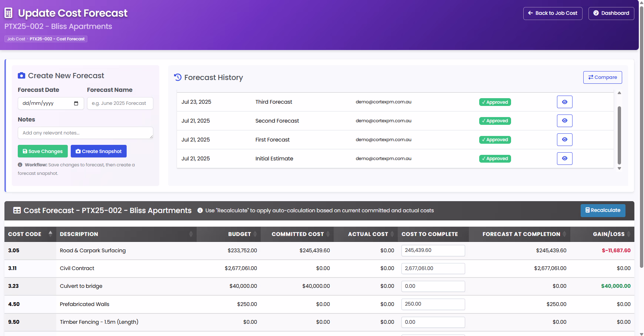Click PTX25-002 - Cost Forecast breadcrumb
This screenshot has width=644, height=336.
[57, 39]
